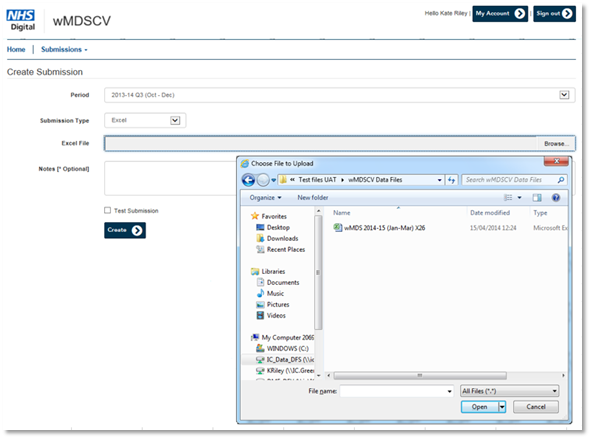Click the Browse button

point(556,144)
